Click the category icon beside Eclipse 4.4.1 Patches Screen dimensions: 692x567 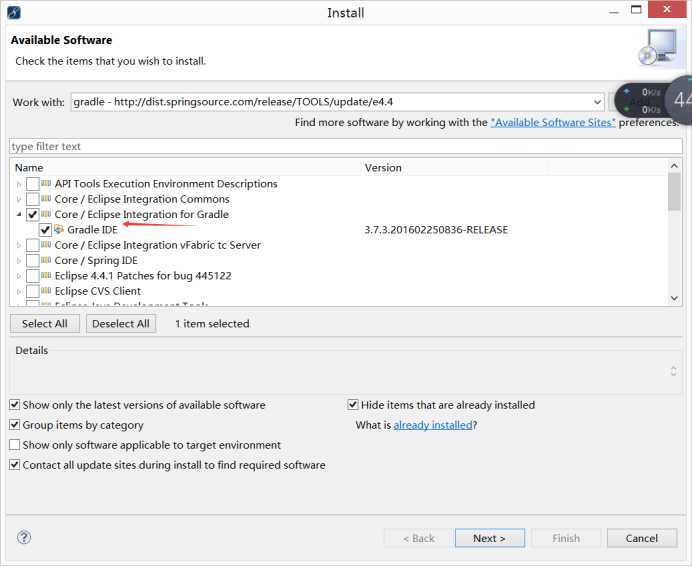click(46, 275)
